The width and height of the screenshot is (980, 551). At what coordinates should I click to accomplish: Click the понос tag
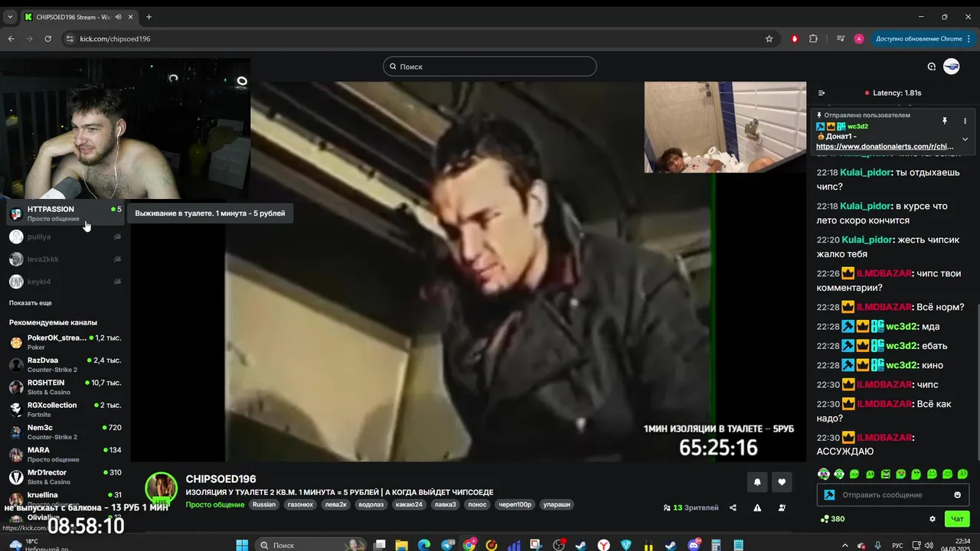(477, 504)
